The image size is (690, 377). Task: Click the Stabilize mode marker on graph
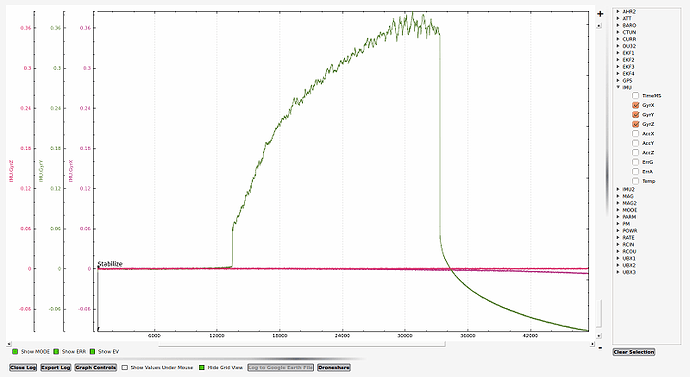110,264
